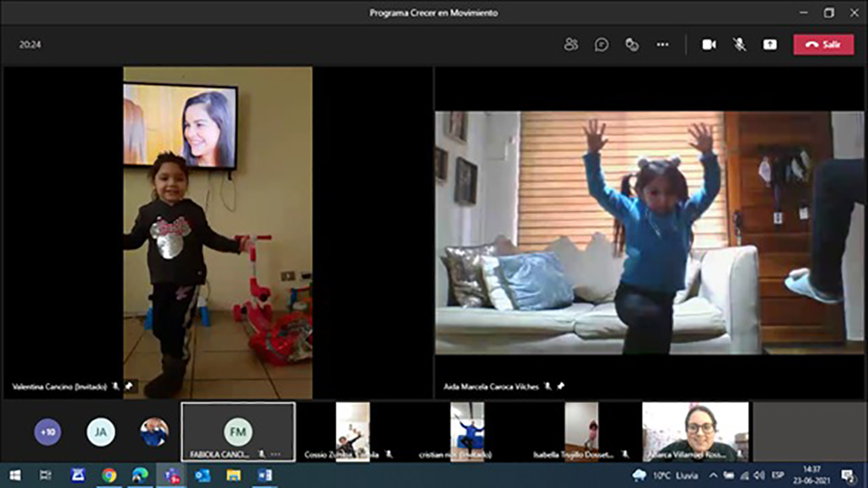Open the More actions ellipsis menu
This screenshot has height=488, width=868.
[662, 44]
